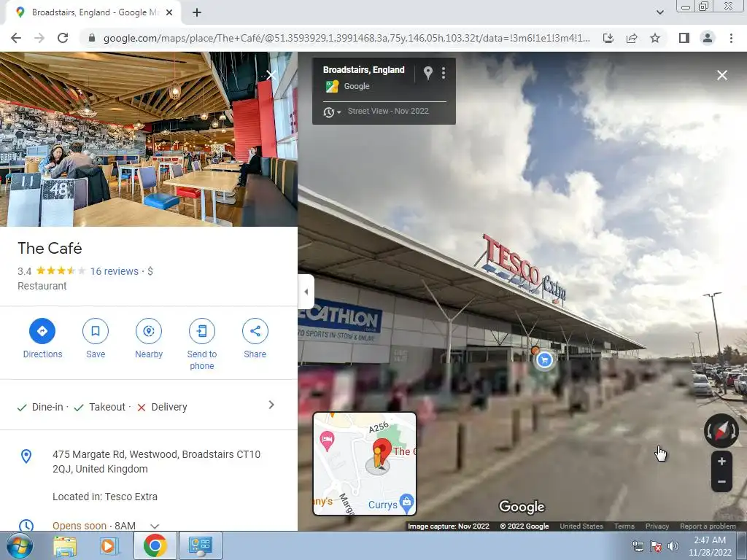Zoom in Street View
Viewport: 747px width, 560px height.
(x=721, y=462)
